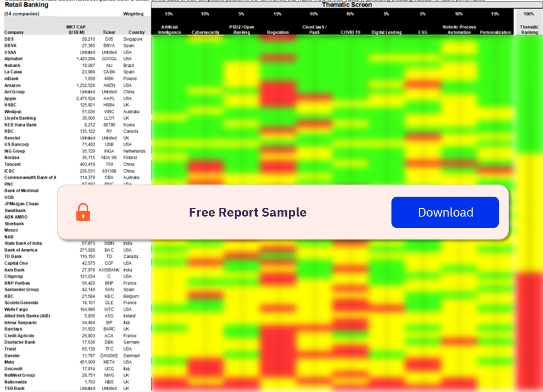Select the Allied Irish Banks (AIB) name
The height and width of the screenshot is (392, 543).
[26, 316]
